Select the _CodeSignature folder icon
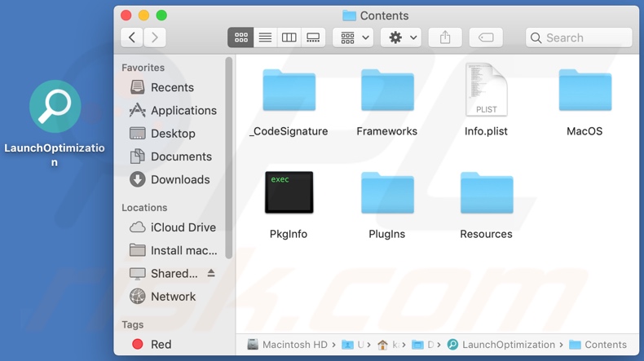Screen dimensions: 644x361 [289, 90]
